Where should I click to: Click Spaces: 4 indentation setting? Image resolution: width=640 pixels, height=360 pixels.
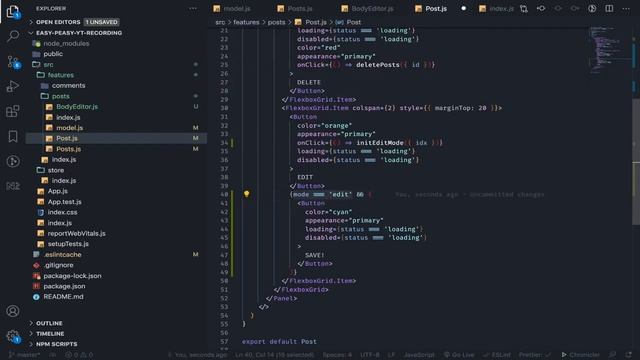coord(337,355)
